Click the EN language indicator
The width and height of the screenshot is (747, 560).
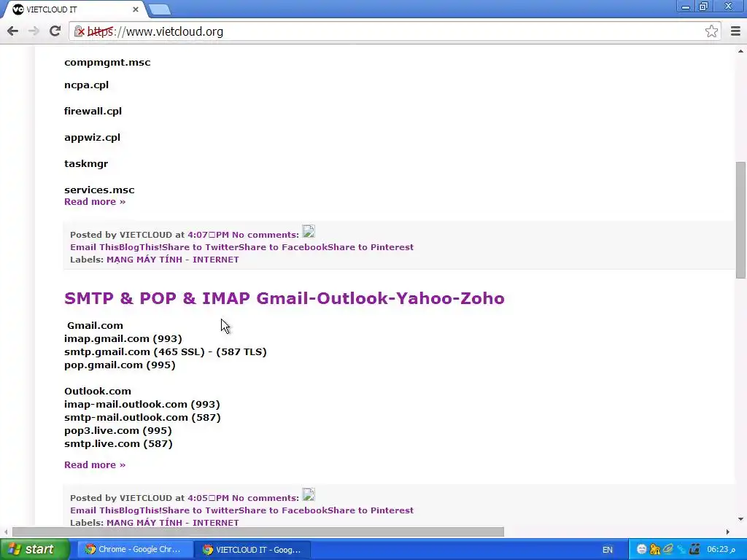point(608,550)
